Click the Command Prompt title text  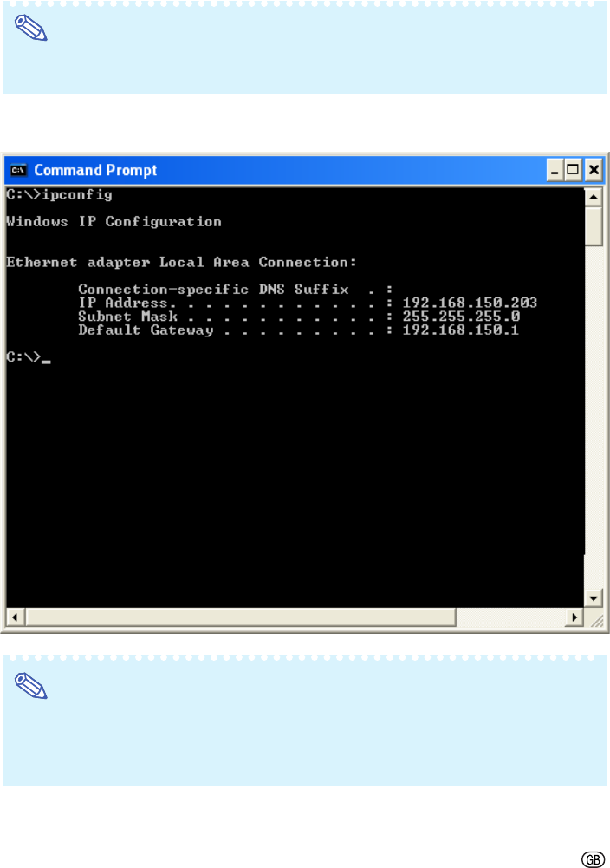pyautogui.click(x=95, y=170)
